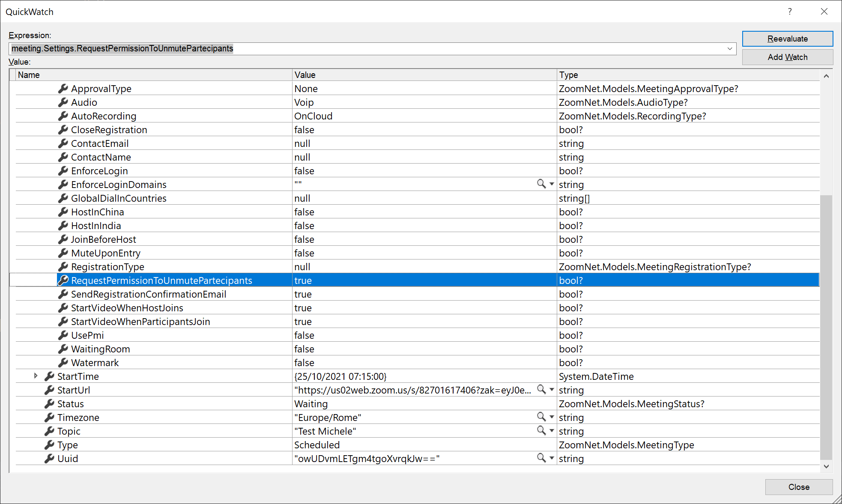Click the Reevaluate button

(787, 39)
